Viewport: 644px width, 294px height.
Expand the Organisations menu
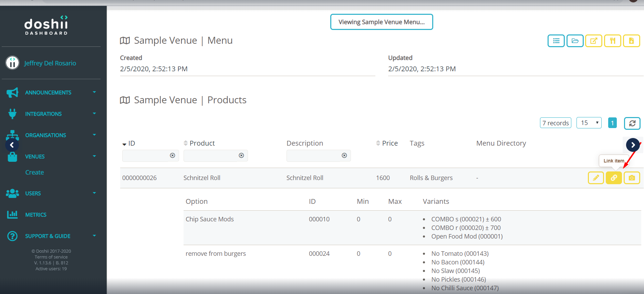[94, 135]
